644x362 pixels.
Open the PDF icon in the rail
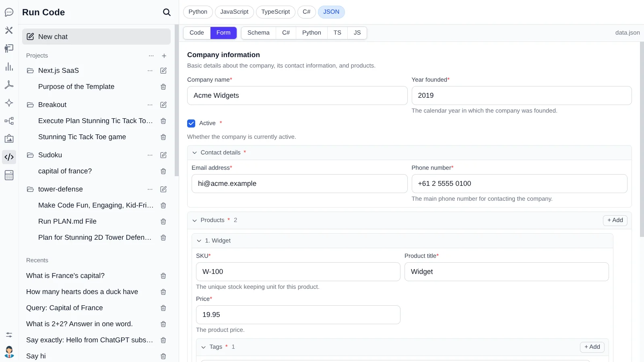9,85
